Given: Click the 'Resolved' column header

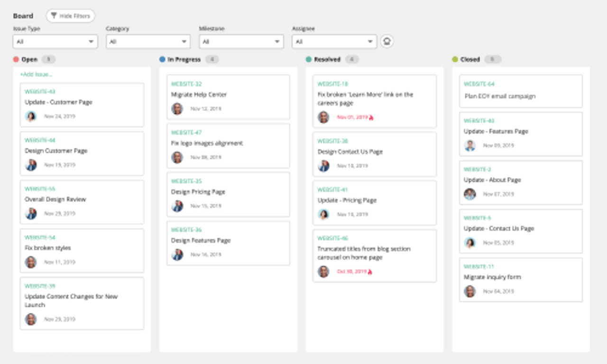Looking at the screenshot, I should 327,60.
